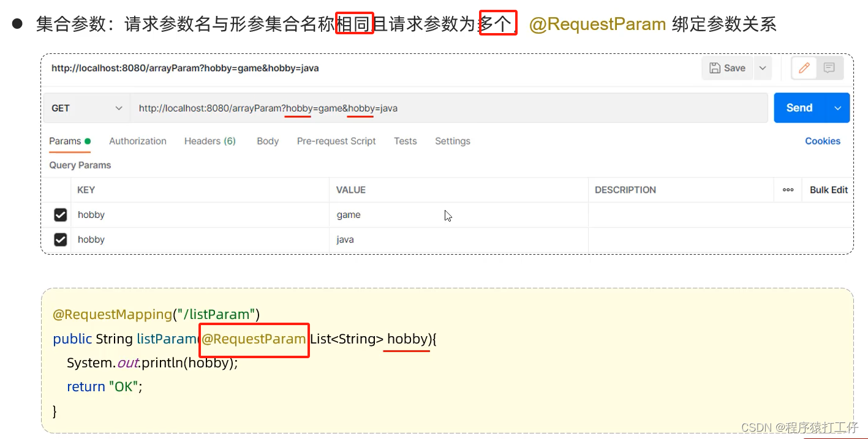Open the Settings tab
868x439 pixels.
point(453,141)
